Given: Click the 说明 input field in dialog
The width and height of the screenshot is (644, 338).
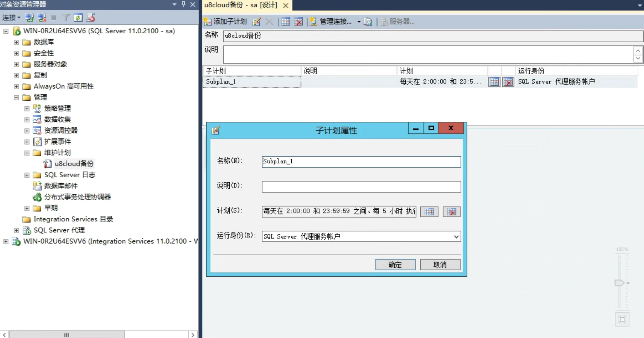Looking at the screenshot, I should (x=361, y=187).
